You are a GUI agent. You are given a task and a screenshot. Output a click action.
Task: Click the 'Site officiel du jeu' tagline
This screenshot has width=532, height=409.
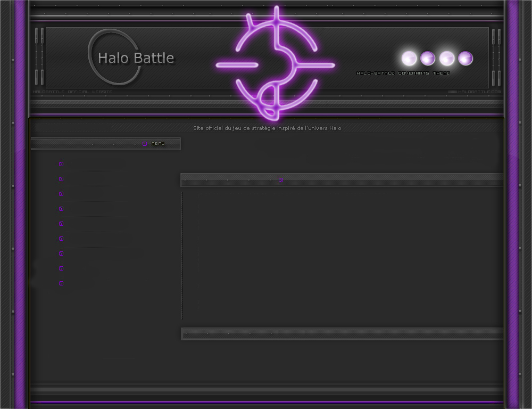(267, 128)
